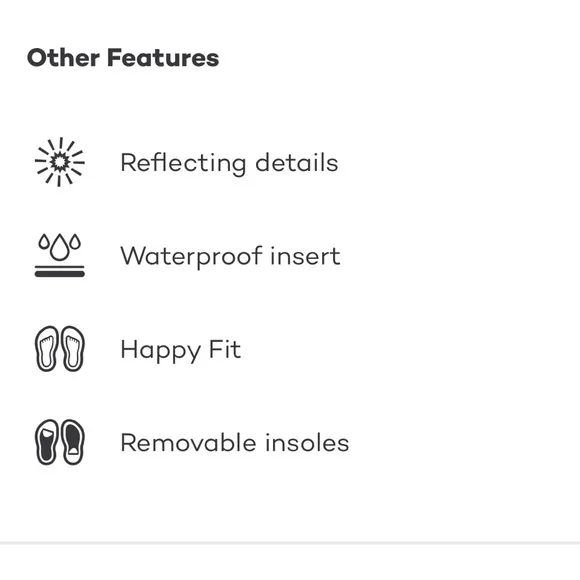Tap the Happy Fit footprints icon
Viewport: 580px width, 580px height.
[60, 349]
